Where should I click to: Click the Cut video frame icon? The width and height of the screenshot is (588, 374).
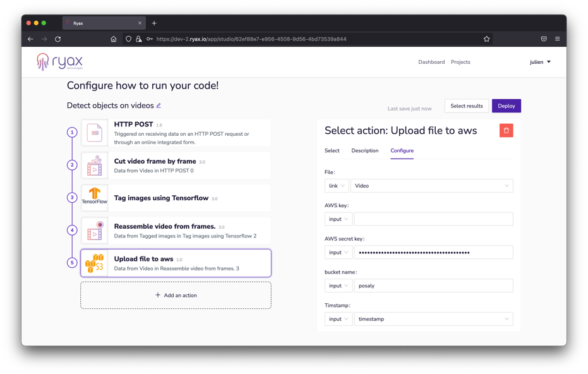tap(94, 166)
